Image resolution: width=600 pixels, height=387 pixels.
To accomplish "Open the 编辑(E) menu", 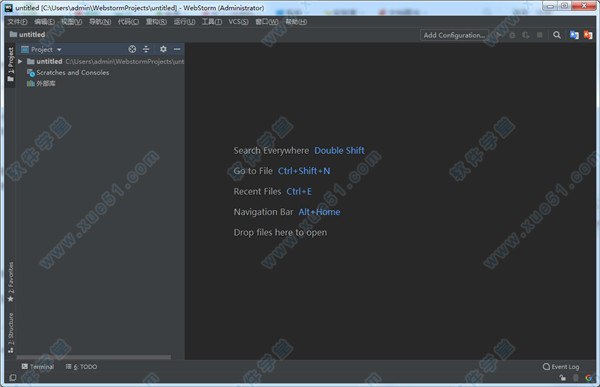I will pyautogui.click(x=44, y=22).
